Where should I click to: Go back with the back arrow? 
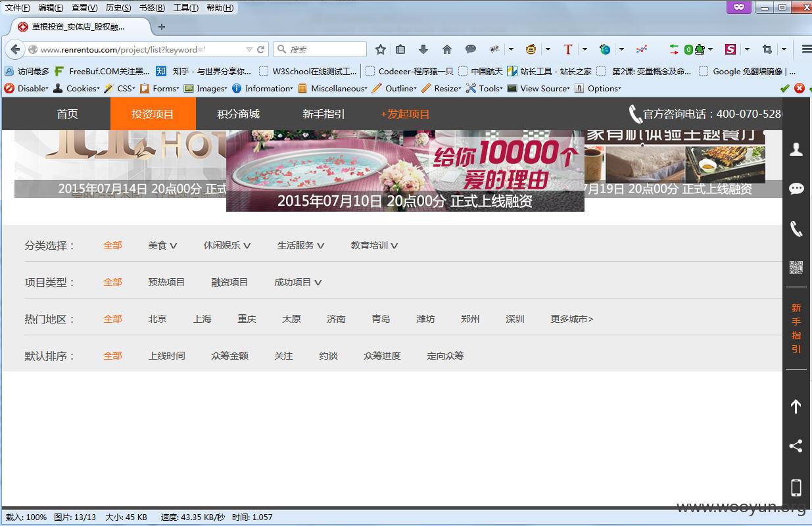tap(14, 49)
